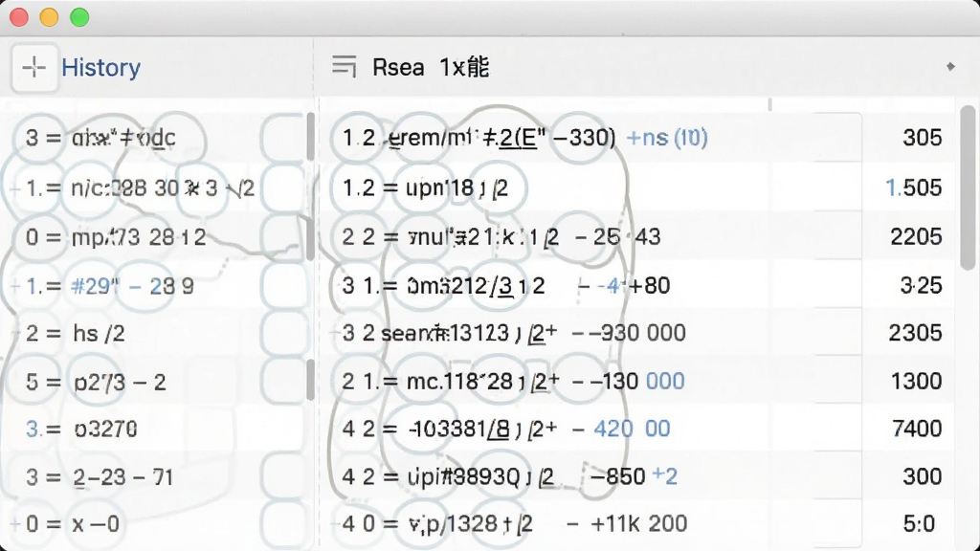Image resolution: width=980 pixels, height=551 pixels.
Task: Expand history row '1. = #29 – 28 9'
Action: pyautogui.click(x=15, y=286)
